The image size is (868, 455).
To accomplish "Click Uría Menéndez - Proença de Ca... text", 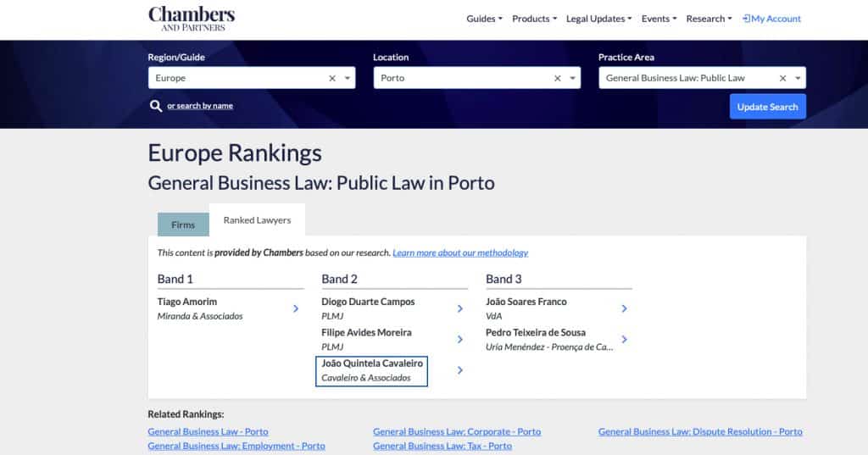I will pyautogui.click(x=549, y=347).
